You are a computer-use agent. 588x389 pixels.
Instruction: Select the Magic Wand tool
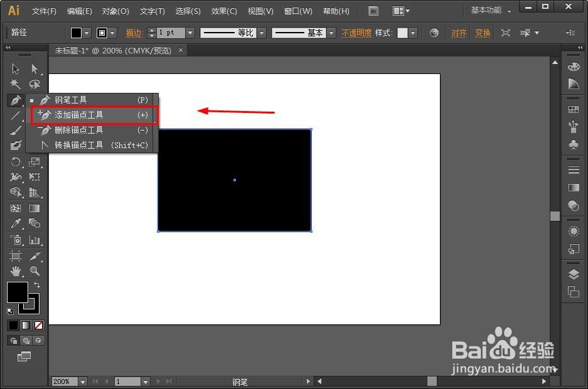pyautogui.click(x=16, y=84)
